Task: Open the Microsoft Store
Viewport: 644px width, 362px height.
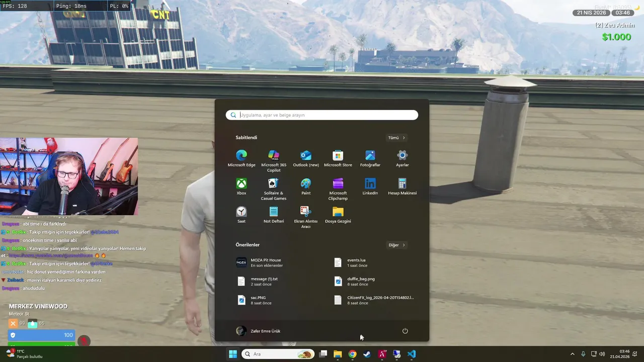Action: click(x=338, y=158)
